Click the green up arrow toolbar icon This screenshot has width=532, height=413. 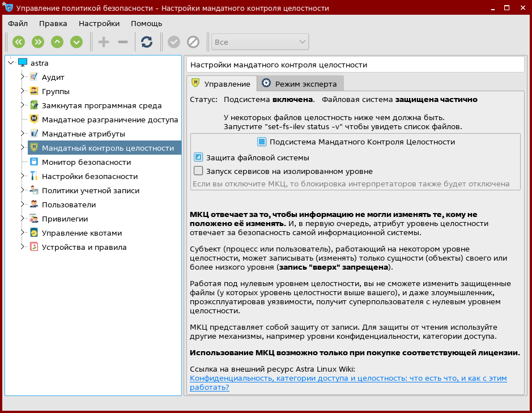pyautogui.click(x=57, y=42)
